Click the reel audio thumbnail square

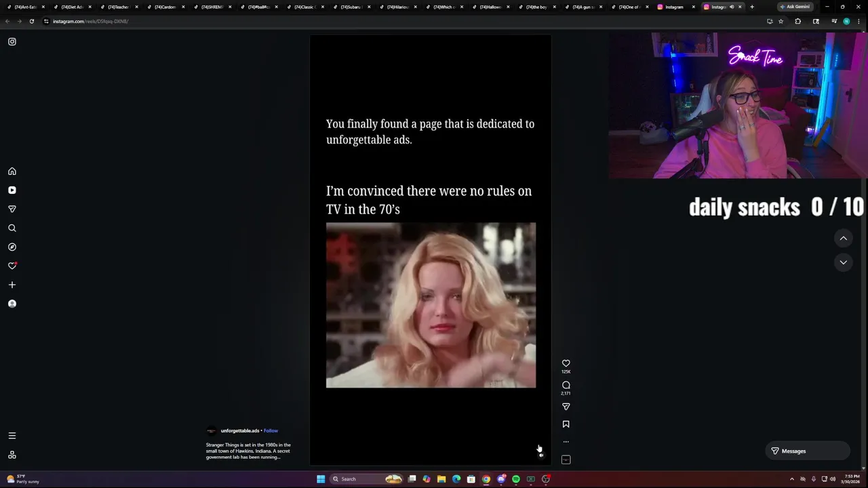(x=566, y=460)
